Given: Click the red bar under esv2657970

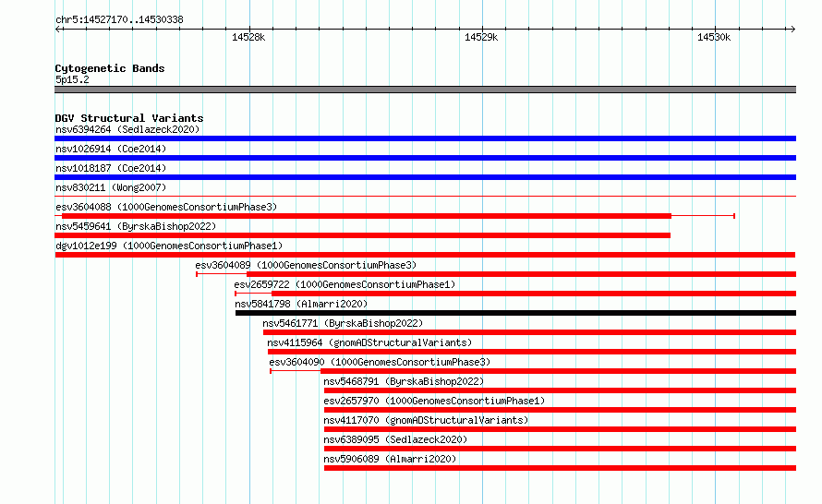Looking at the screenshot, I should [560, 410].
